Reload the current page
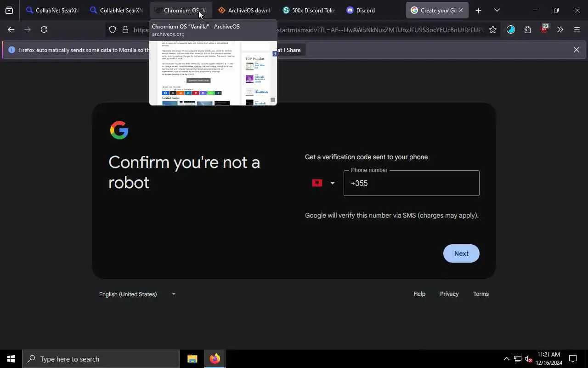Image resolution: width=588 pixels, height=368 pixels. 44,29
